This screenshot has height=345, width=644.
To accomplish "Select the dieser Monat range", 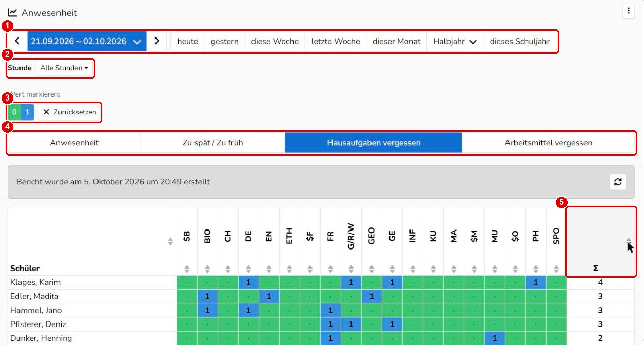I will pyautogui.click(x=396, y=41).
